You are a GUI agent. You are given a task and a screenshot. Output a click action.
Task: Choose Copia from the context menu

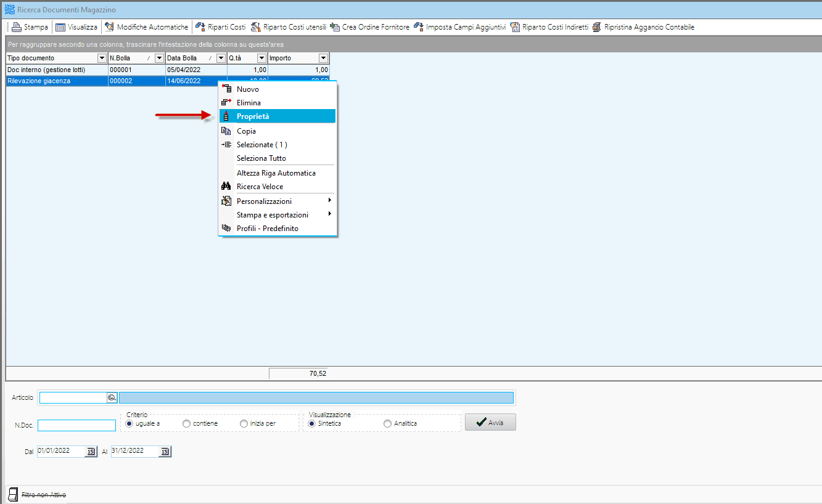[277, 131]
